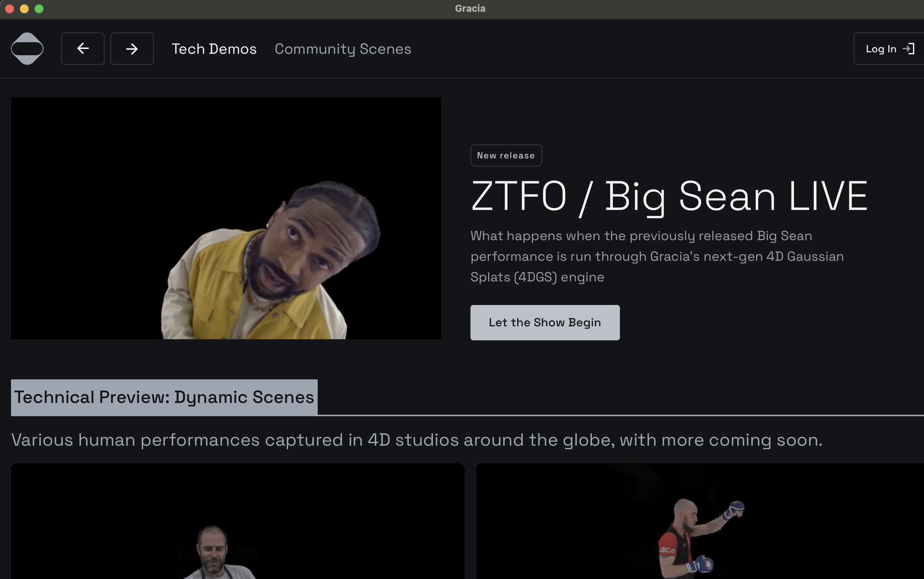The width and height of the screenshot is (924, 579).
Task: Go back with the left arrow button
Action: point(83,49)
